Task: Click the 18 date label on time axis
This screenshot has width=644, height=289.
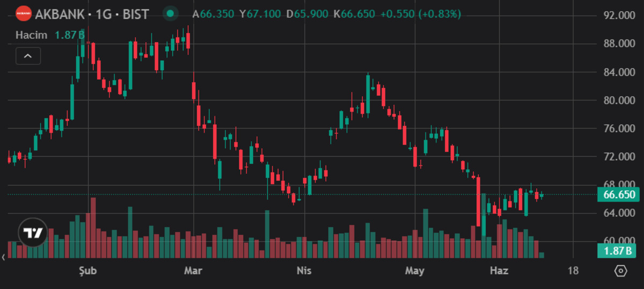Action: click(x=573, y=271)
